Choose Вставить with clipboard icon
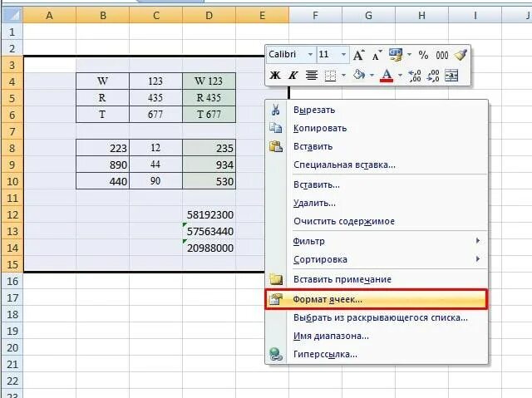This screenshot has height=398, width=532. [x=377, y=146]
